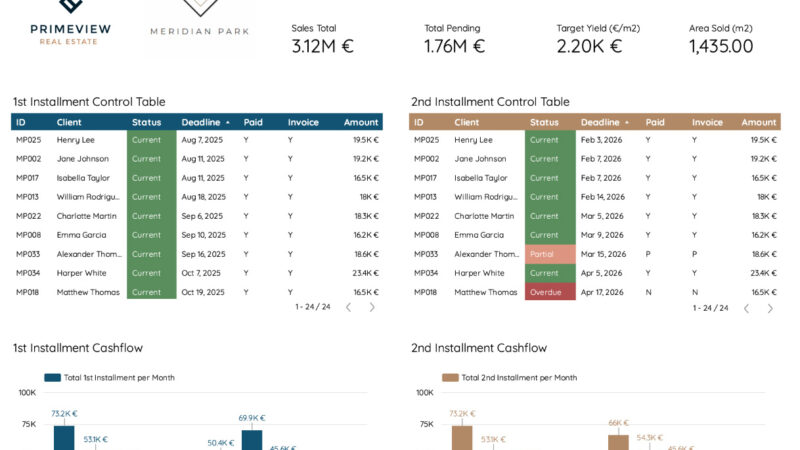Click Paid value P for Alexander Thom...
The image size is (800, 450).
coord(648,254)
